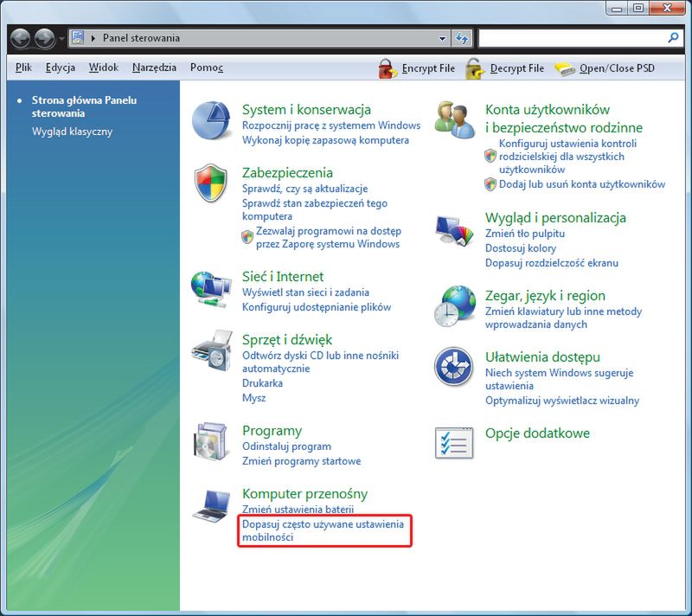
Task: Click Zmień tło pulpitu
Action: click(x=525, y=234)
